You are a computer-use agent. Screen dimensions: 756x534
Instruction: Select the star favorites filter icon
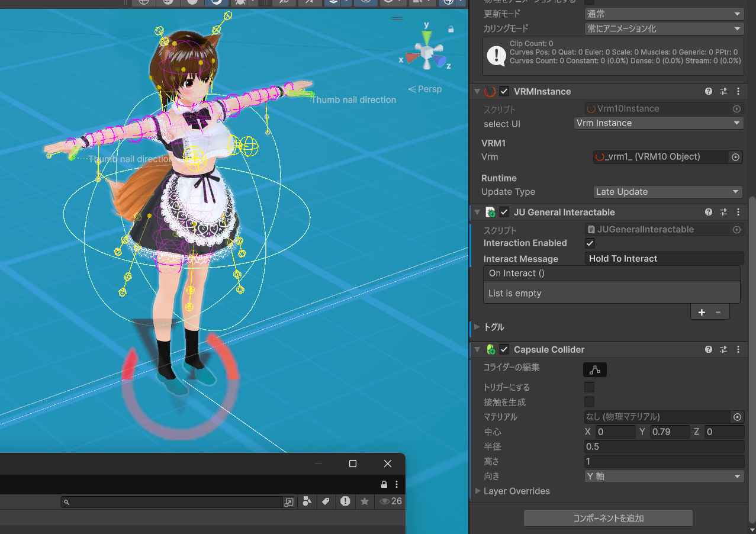[365, 501]
